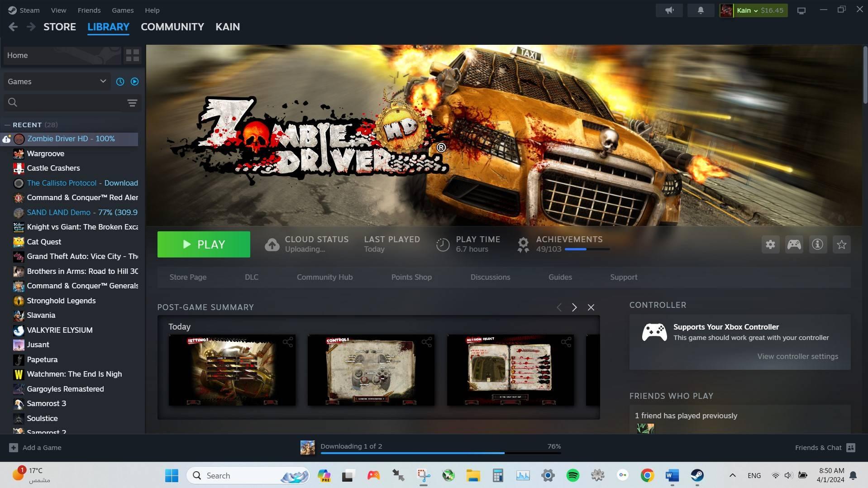Open Friends & Chat panel
The height and width of the screenshot is (488, 868).
coord(825,448)
